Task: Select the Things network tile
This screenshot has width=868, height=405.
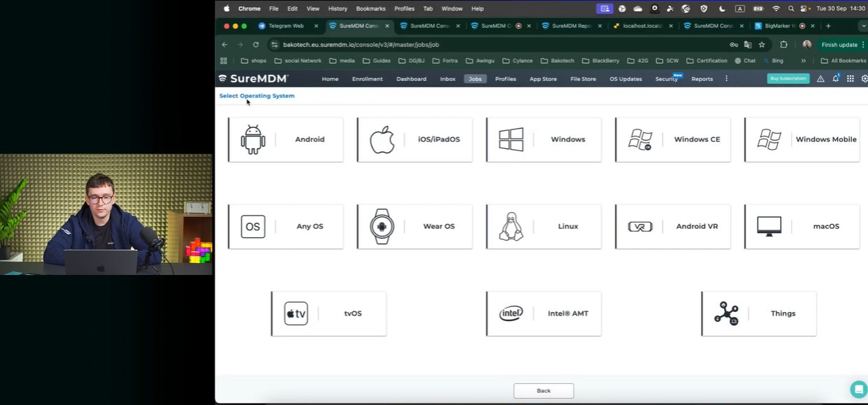Action: coord(758,313)
